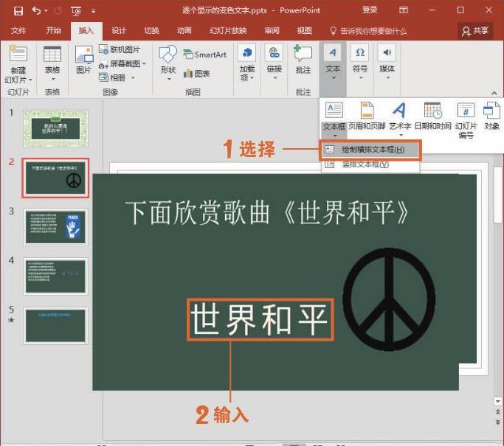Choose 竖排文本框(V) menu entry
Screen dimensions: 504x446
[x=370, y=164]
